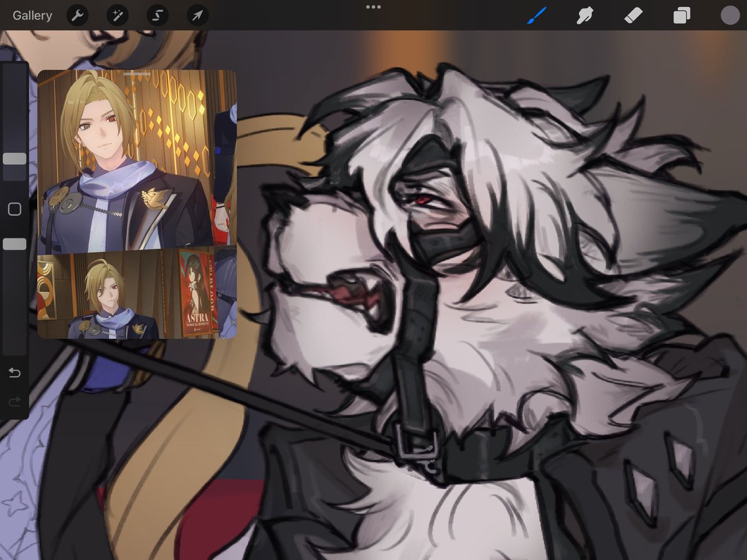Tap the square modify button on sidebar
The image size is (747, 560).
(x=14, y=209)
